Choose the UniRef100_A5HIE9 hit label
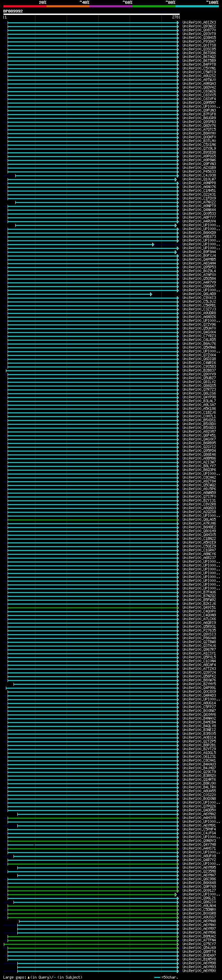Screen dimensions: 222x980 pos(199,542)
